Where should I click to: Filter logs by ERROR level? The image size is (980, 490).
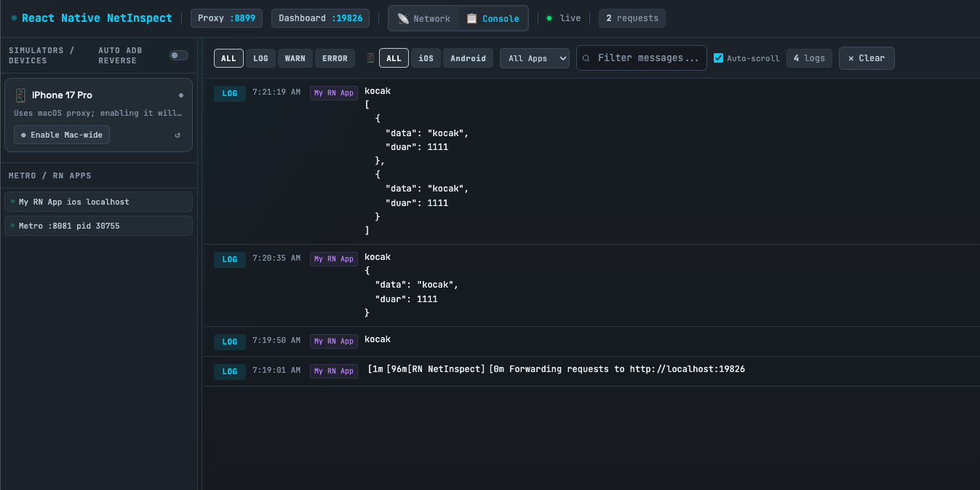click(x=335, y=58)
